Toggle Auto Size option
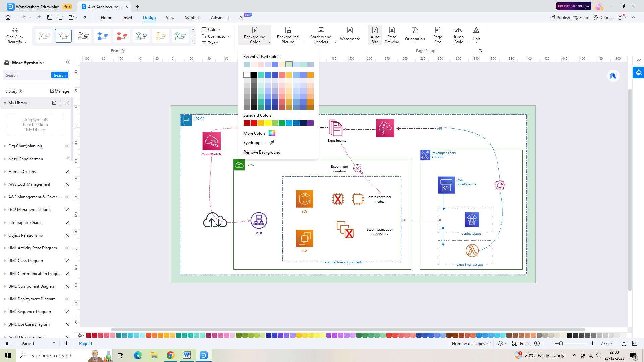The height and width of the screenshot is (362, 644). pyautogui.click(x=375, y=35)
